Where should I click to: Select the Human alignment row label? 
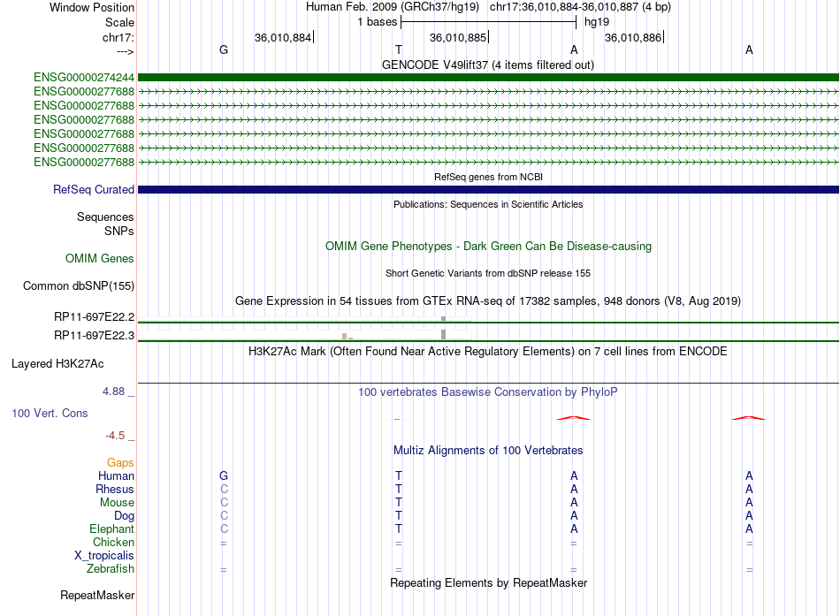pyautogui.click(x=116, y=475)
